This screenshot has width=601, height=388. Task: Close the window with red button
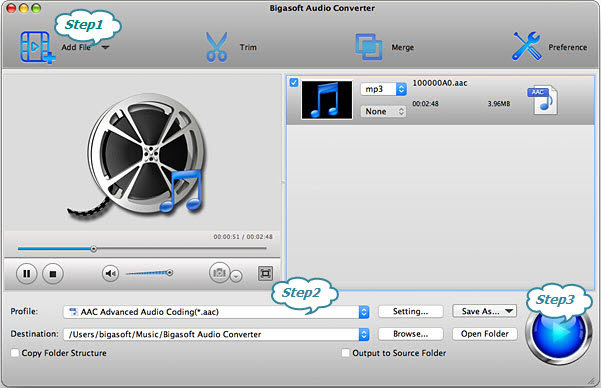coord(11,8)
